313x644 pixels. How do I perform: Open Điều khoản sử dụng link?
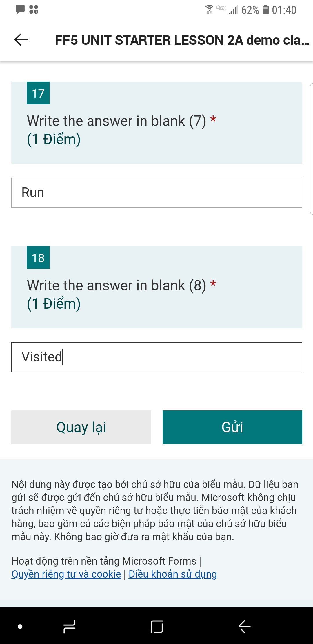tap(172, 574)
